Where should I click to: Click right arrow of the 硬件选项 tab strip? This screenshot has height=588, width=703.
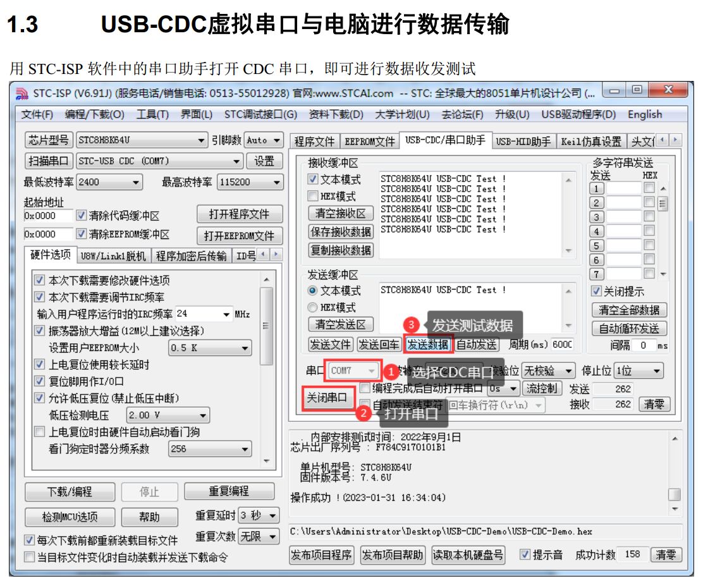pyautogui.click(x=276, y=255)
